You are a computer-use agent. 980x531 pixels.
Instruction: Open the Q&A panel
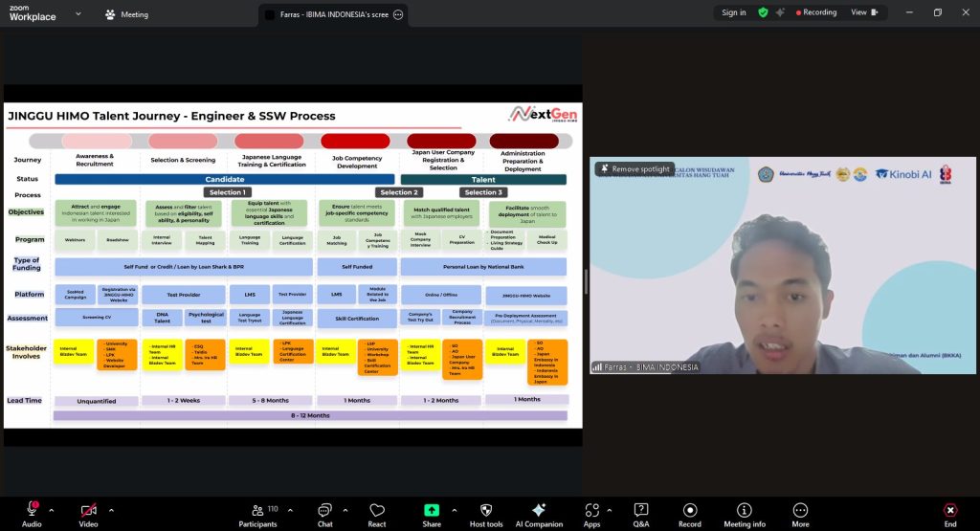(641, 510)
